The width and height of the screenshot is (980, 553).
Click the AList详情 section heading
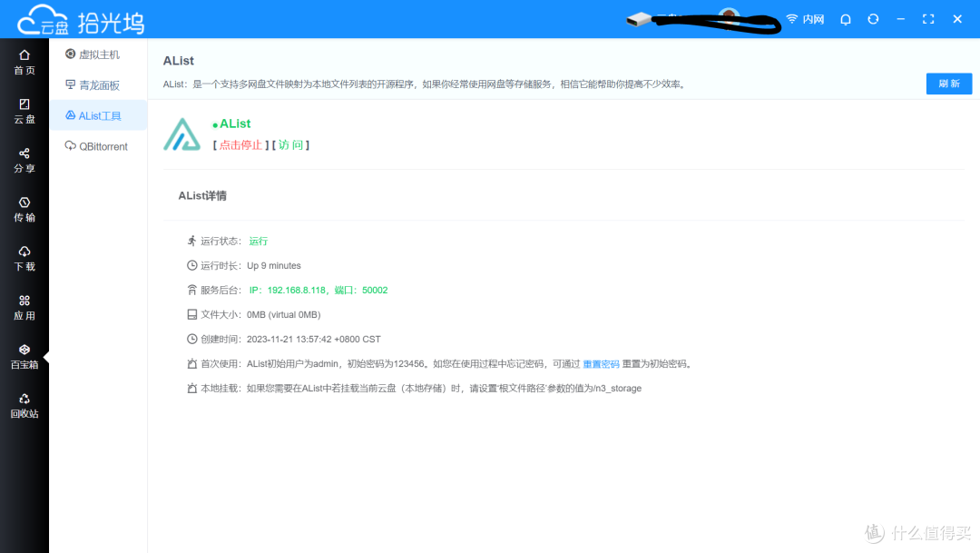click(x=202, y=196)
